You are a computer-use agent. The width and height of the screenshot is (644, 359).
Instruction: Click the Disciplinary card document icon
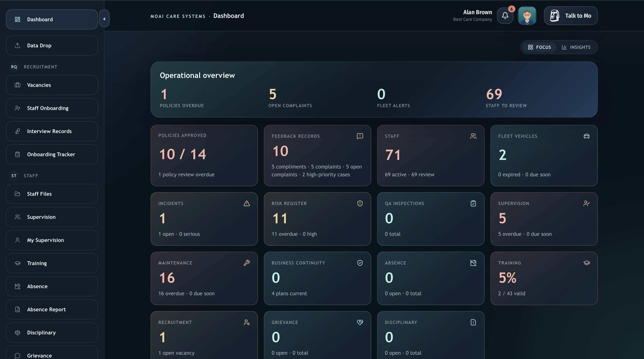coord(473,322)
